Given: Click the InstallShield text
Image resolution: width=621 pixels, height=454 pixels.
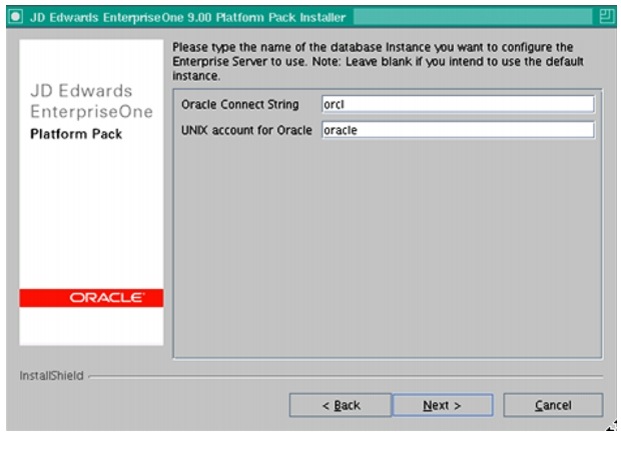Looking at the screenshot, I should click(x=51, y=376).
